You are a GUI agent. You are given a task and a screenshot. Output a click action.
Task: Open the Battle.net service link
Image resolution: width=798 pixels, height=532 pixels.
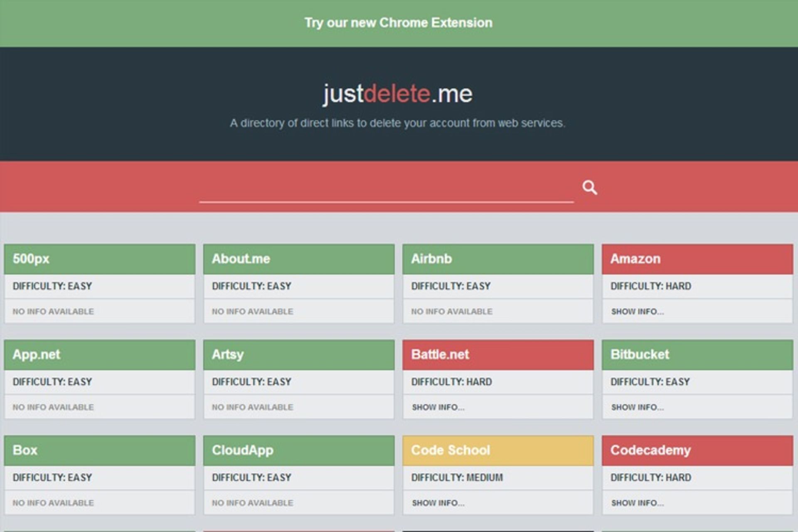[498, 355]
